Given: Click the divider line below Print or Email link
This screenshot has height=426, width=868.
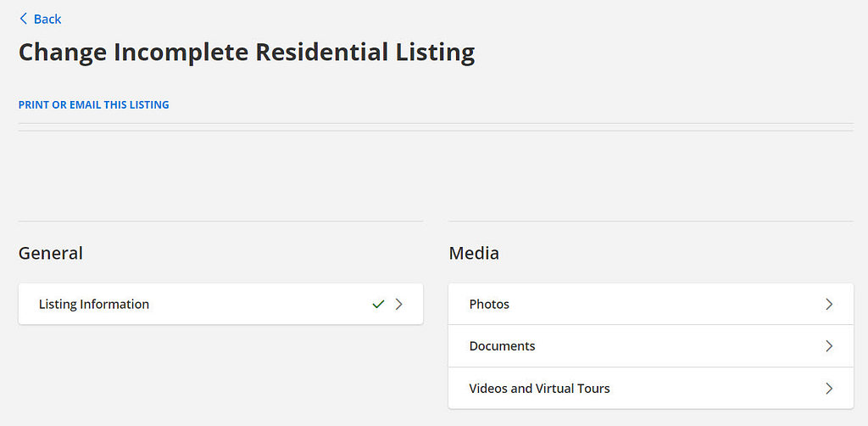Looking at the screenshot, I should click(436, 124).
